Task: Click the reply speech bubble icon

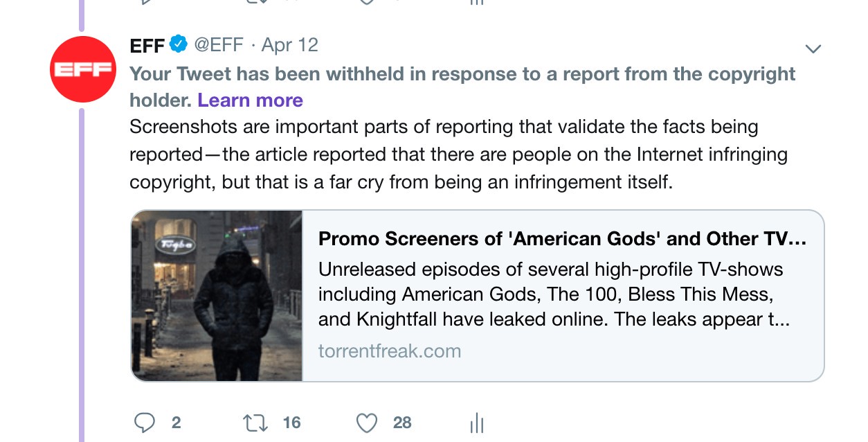Action: (x=144, y=423)
